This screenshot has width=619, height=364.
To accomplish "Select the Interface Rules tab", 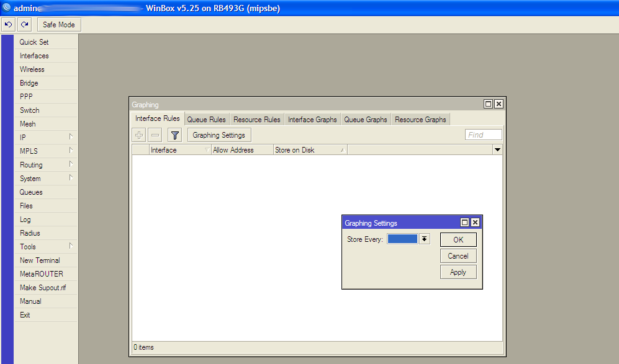I will point(157,118).
